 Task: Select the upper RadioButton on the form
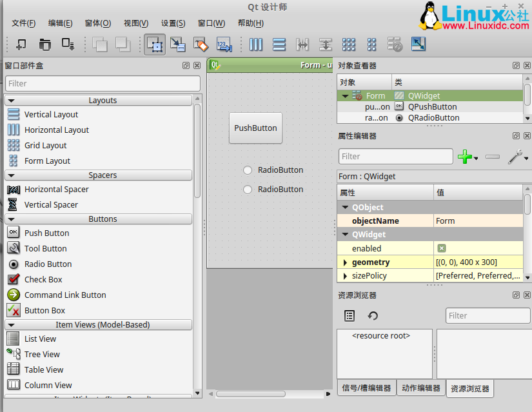[273, 170]
